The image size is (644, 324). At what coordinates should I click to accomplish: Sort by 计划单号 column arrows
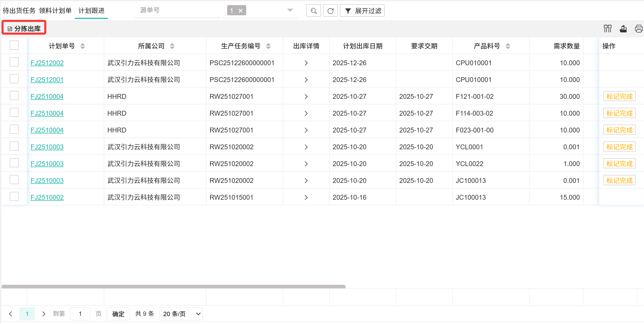[x=83, y=46]
